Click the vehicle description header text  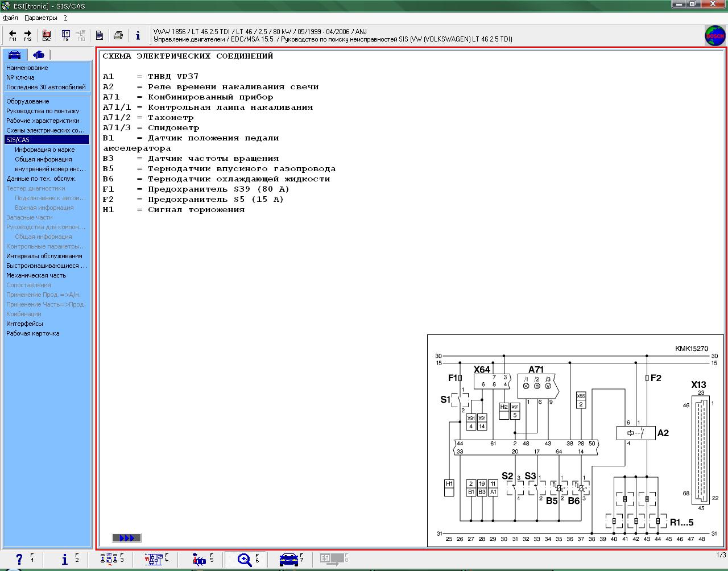[333, 35]
